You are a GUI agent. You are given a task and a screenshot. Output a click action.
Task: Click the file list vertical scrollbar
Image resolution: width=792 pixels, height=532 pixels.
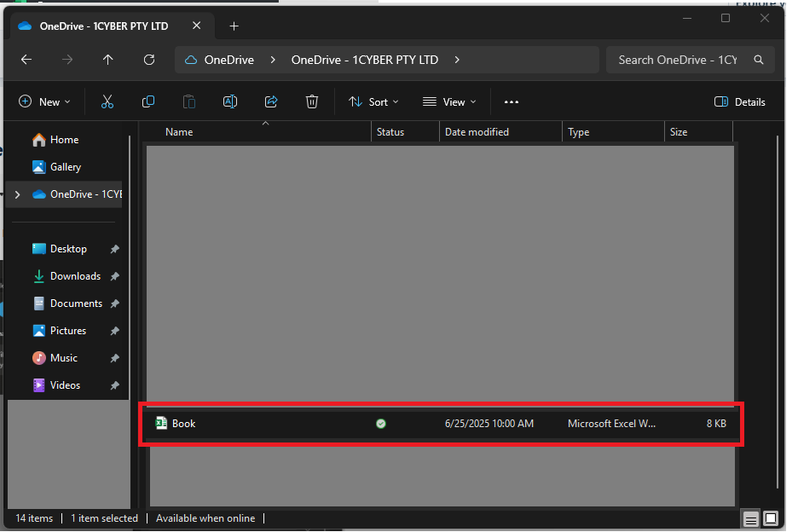[777, 312]
